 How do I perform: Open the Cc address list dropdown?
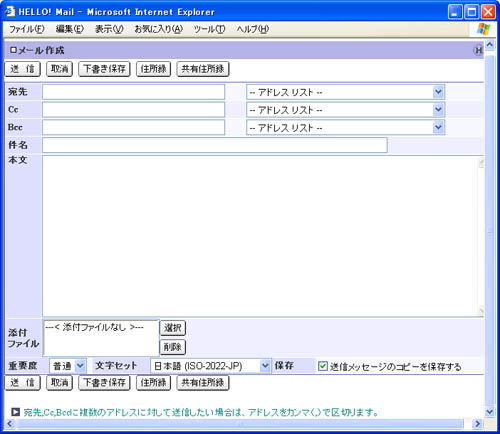(x=345, y=110)
